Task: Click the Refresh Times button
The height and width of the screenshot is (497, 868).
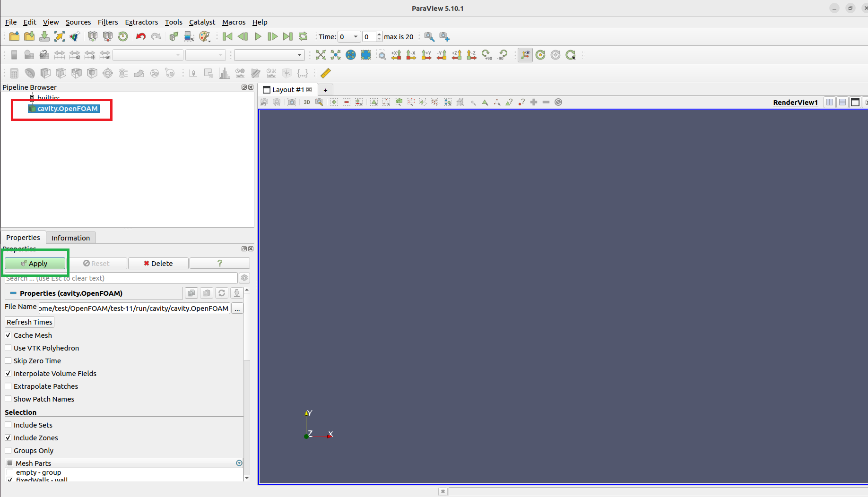Action: (x=29, y=322)
